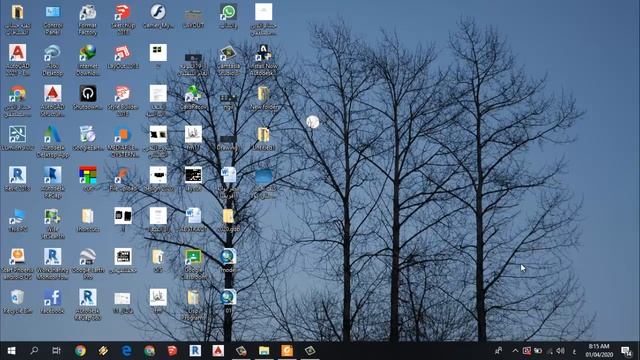Open the Google Classroom desktop shortcut
The image size is (640, 360).
coord(193,264)
